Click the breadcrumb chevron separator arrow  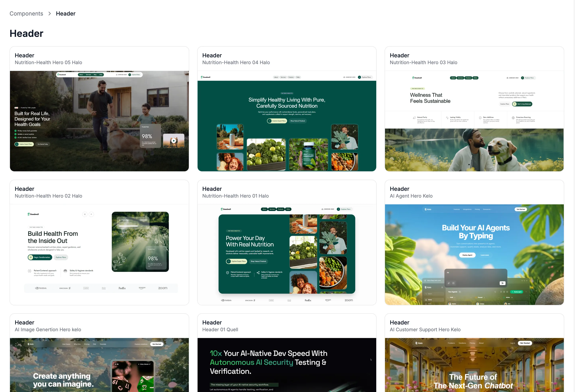click(x=49, y=14)
